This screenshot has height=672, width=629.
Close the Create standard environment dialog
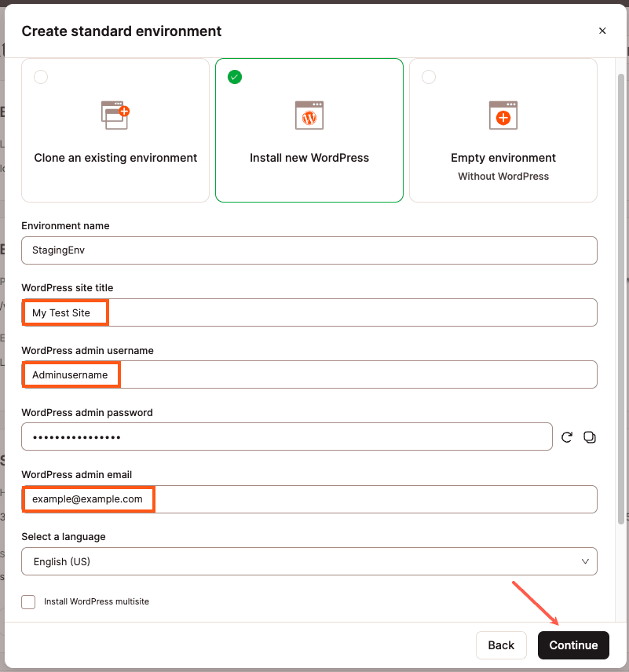[x=602, y=31]
